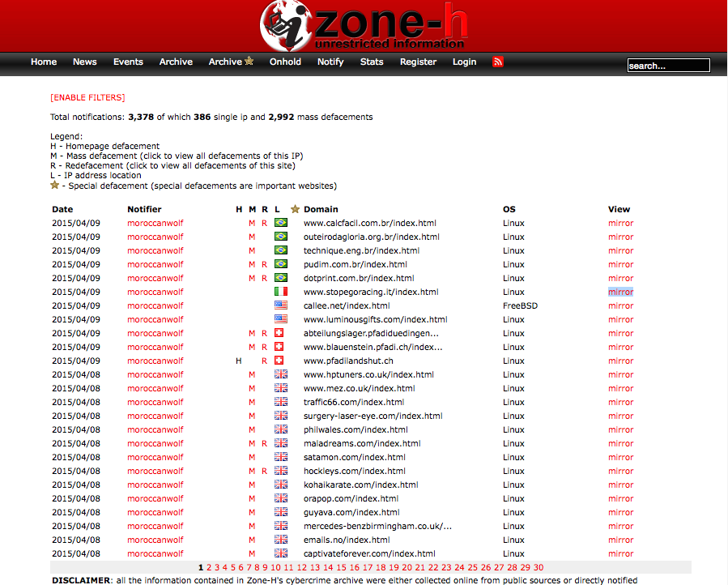Go to the Home menu item
728x585 pixels.
click(x=44, y=62)
